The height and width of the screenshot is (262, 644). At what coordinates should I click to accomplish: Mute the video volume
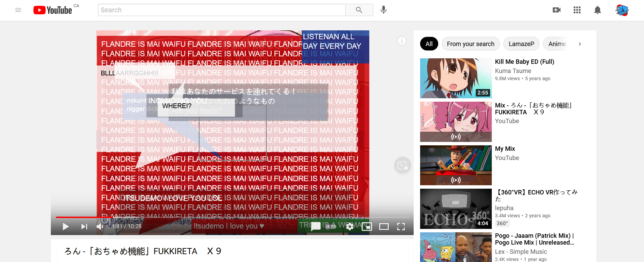(x=100, y=227)
